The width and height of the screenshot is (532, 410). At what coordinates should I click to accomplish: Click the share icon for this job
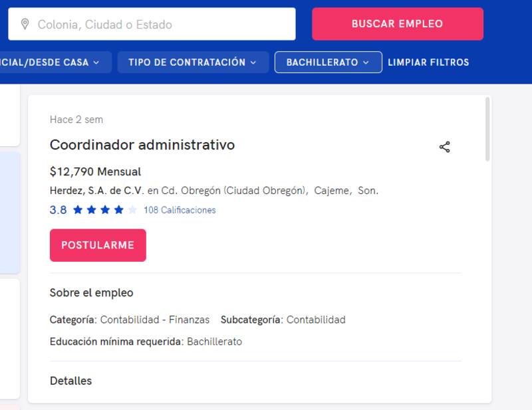click(x=445, y=147)
